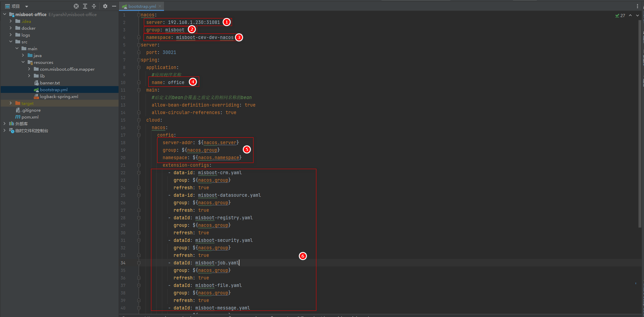Click misboot-job.yaml dataId value
Screen dimensions: 644x317
click(x=217, y=263)
